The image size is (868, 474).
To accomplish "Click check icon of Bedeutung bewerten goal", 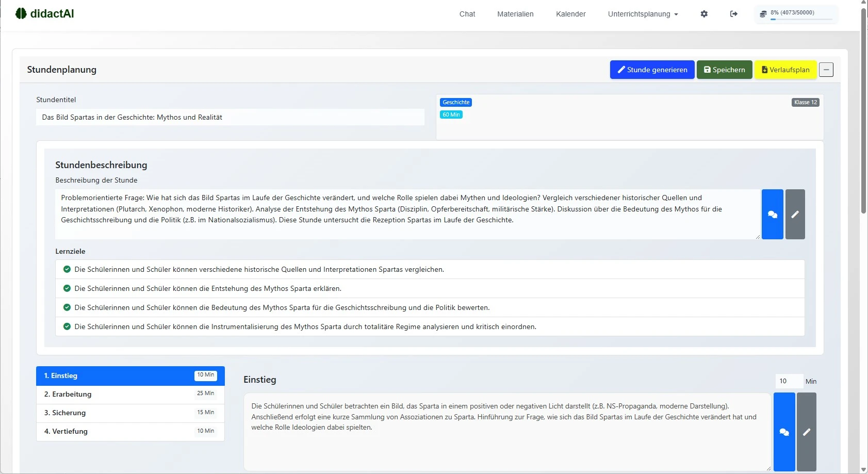I will tap(67, 307).
